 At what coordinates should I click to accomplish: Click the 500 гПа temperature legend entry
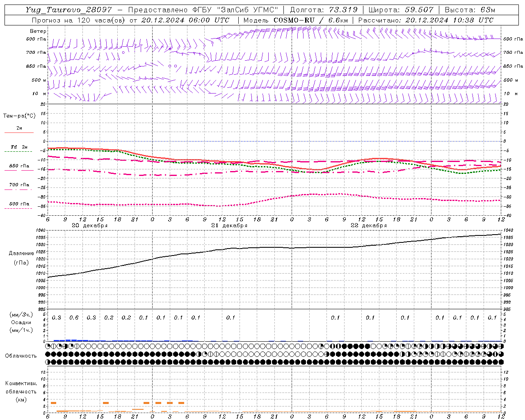click(x=19, y=204)
